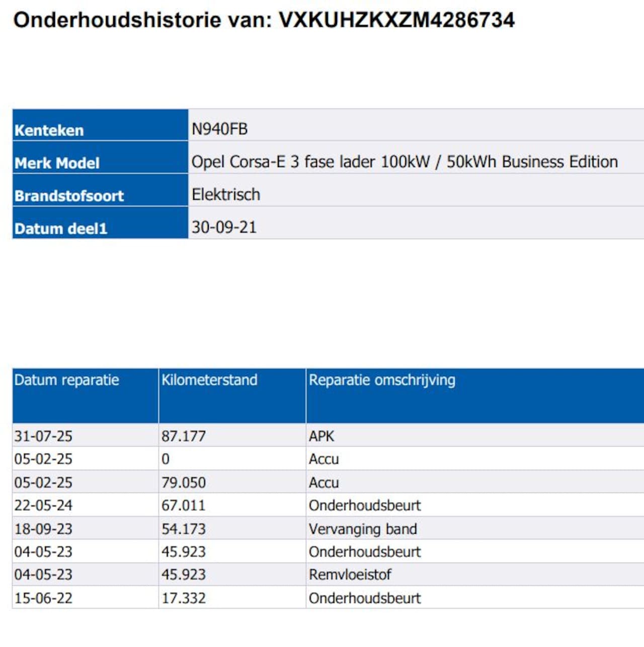Select the APK repair description cell

(x=321, y=436)
